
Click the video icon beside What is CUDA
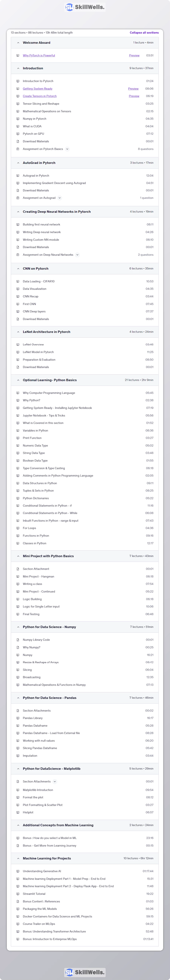tap(18, 126)
